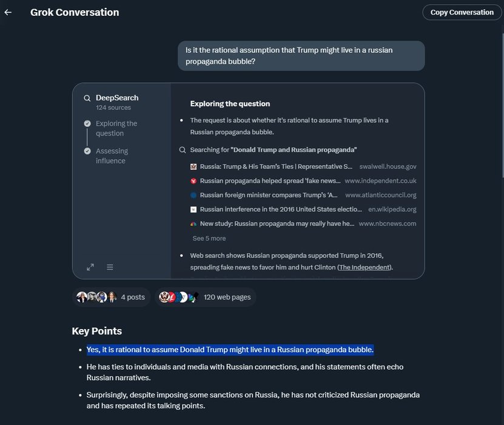
Task: Click the Wikipedia result favicon
Action: pos(193,209)
